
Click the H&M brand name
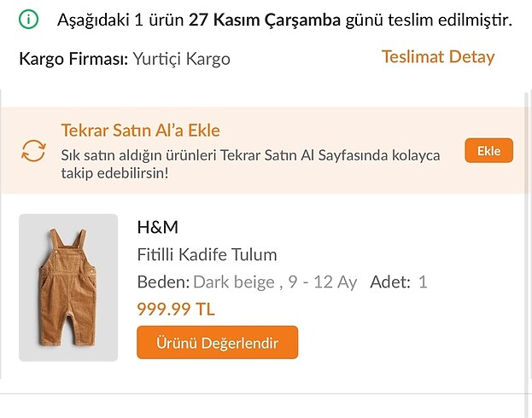tap(157, 227)
